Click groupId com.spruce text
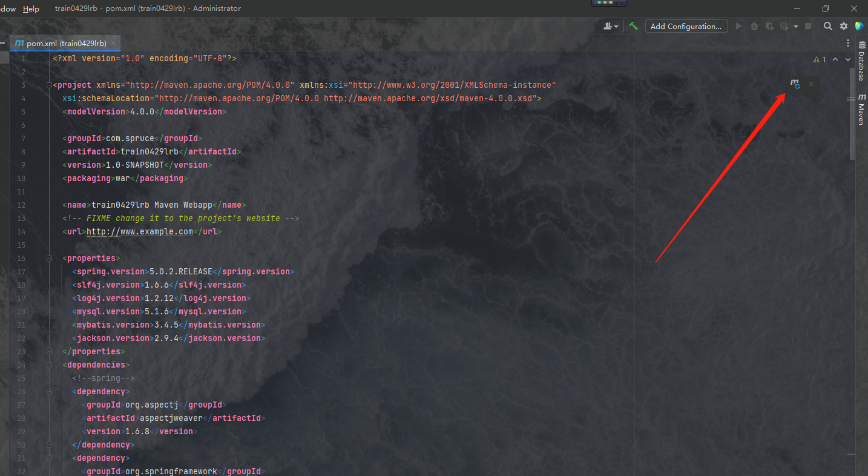The height and width of the screenshot is (476, 868). point(130,138)
